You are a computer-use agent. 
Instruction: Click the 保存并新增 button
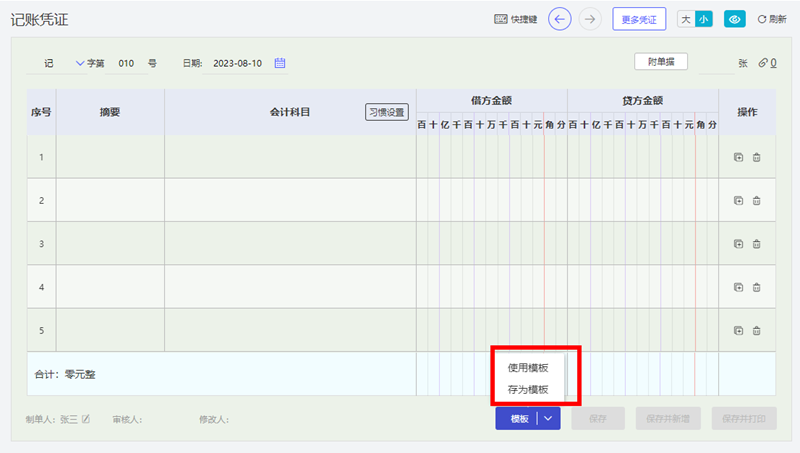(668, 419)
